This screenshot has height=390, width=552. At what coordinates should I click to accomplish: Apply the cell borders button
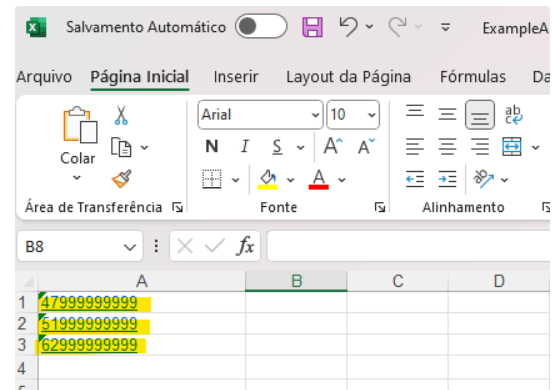(x=212, y=179)
